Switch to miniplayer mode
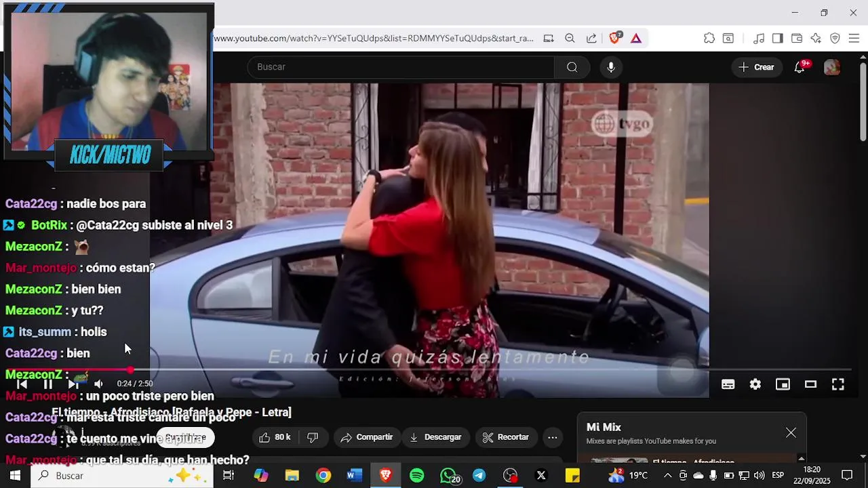 (x=783, y=384)
